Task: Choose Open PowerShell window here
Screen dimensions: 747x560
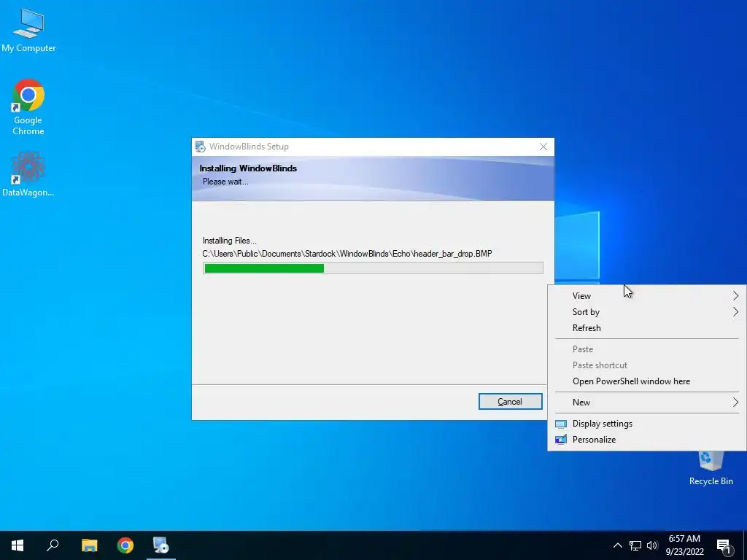Action: pos(647,381)
